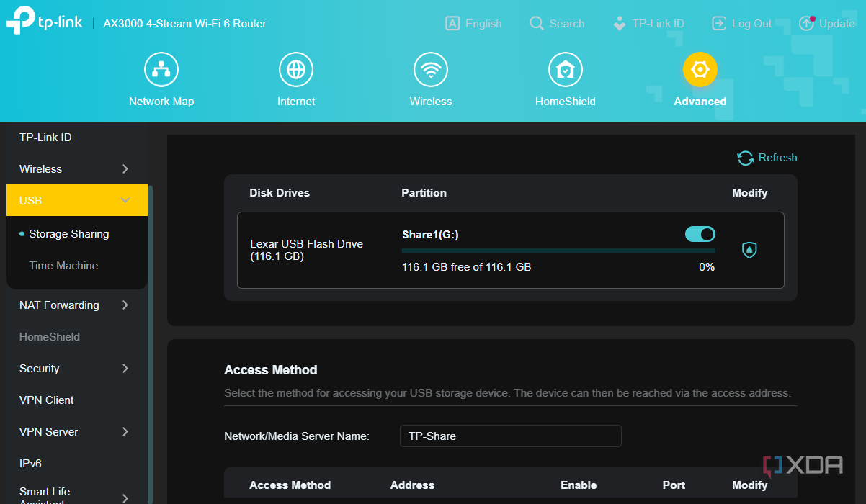866x504 pixels.
Task: Click the Log Out icon
Action: coord(719,24)
